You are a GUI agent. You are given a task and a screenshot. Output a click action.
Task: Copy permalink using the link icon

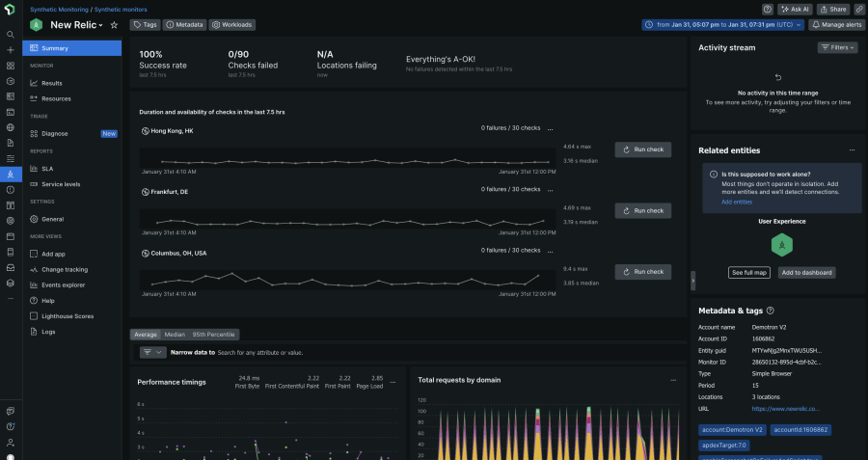point(858,9)
